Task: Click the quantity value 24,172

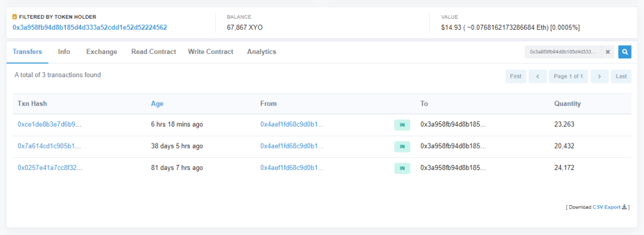Action: point(564,168)
